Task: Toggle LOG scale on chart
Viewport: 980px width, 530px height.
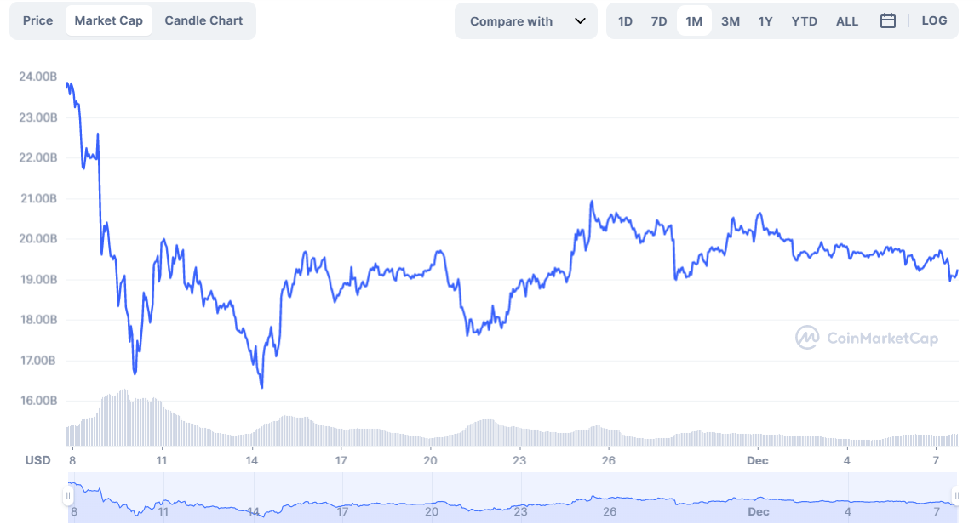Action: [x=934, y=21]
